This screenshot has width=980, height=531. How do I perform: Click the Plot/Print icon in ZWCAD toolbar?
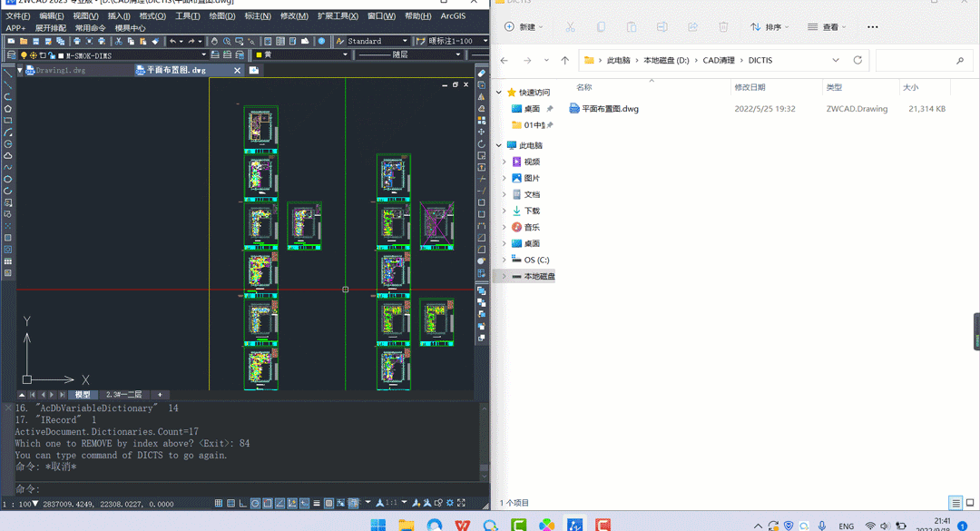(x=76, y=41)
